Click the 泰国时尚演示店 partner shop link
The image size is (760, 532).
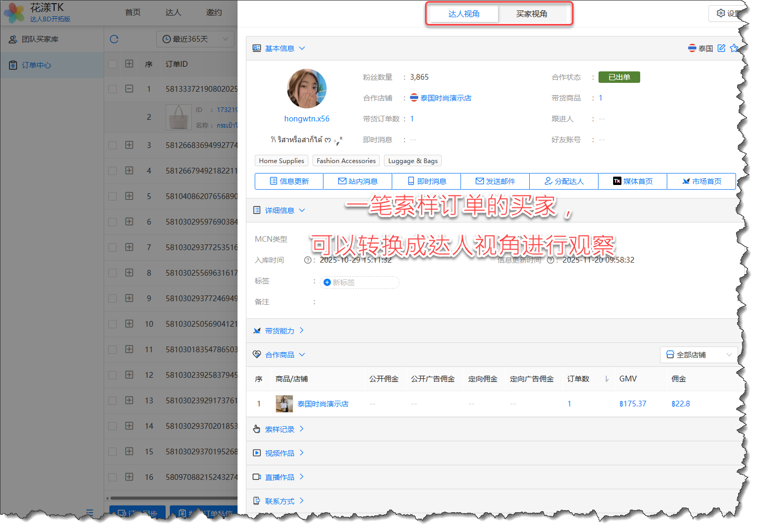445,98
